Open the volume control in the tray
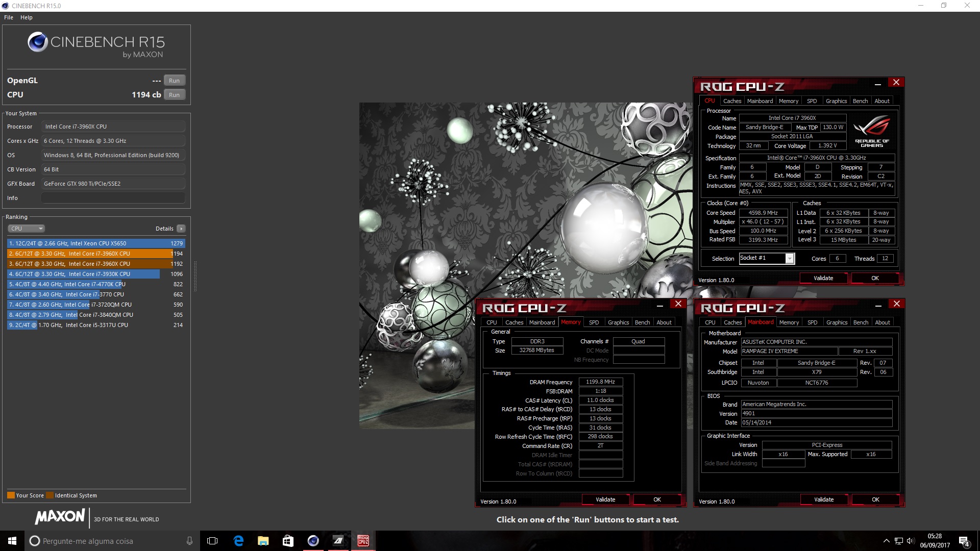Viewport: 980px width, 551px height. point(911,541)
